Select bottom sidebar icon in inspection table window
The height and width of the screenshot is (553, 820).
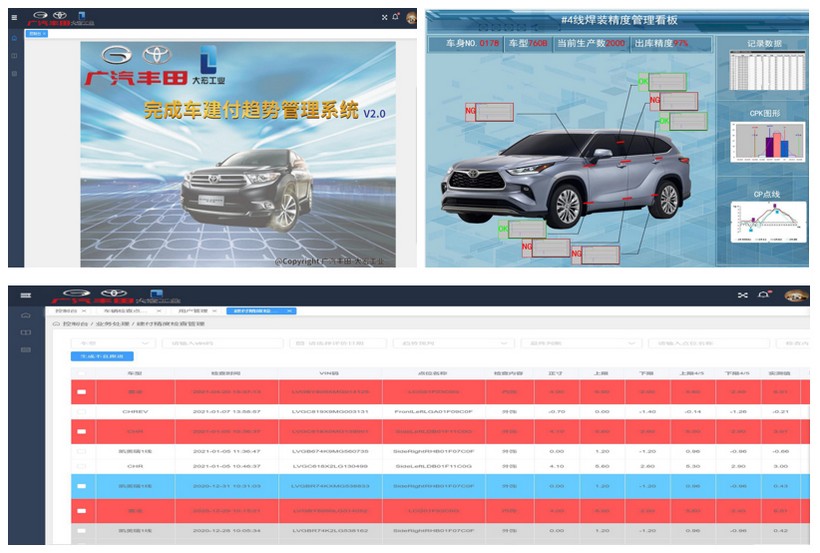[26, 349]
